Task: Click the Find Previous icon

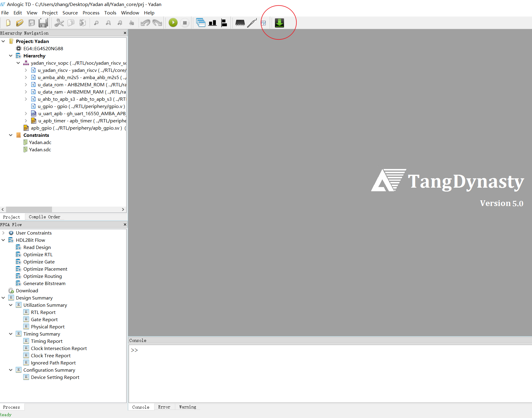Action: pos(108,23)
